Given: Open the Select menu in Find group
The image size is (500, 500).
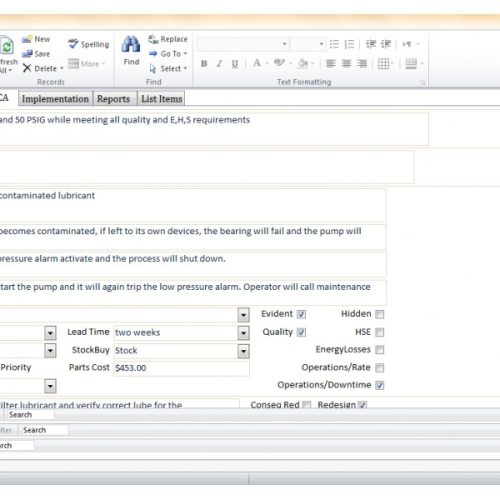Looking at the screenshot, I should (168, 68).
